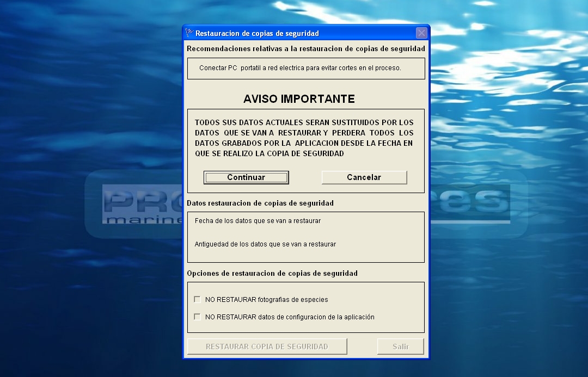
Task: Click the 'Recomendaciones relativas' section heading
Action: coord(305,48)
